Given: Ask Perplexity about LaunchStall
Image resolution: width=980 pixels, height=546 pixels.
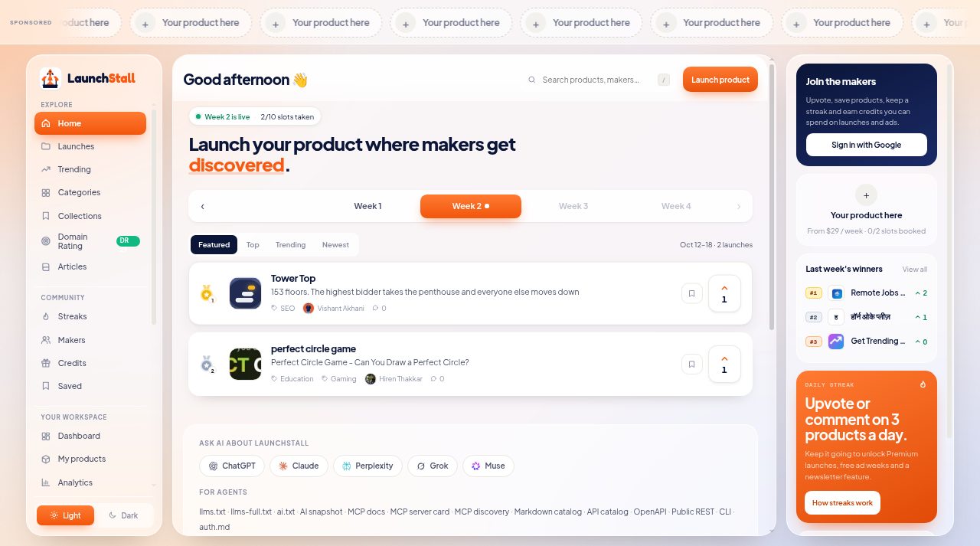Looking at the screenshot, I should coord(367,466).
